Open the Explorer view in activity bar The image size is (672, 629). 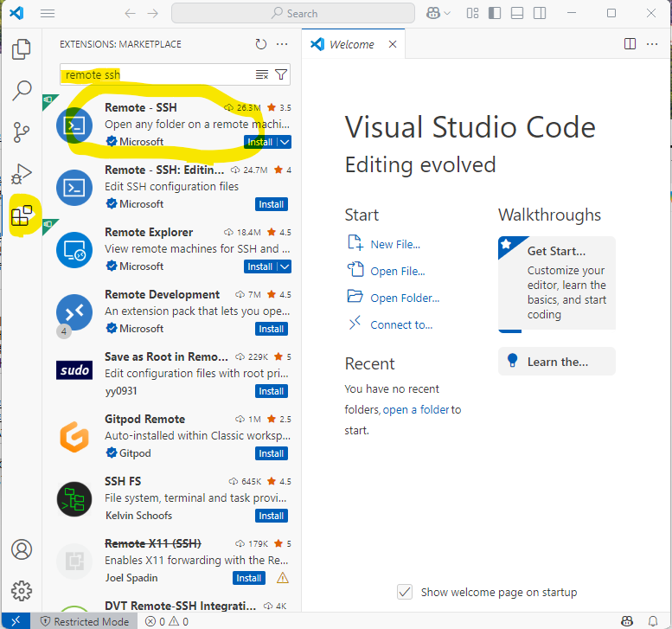coord(21,49)
